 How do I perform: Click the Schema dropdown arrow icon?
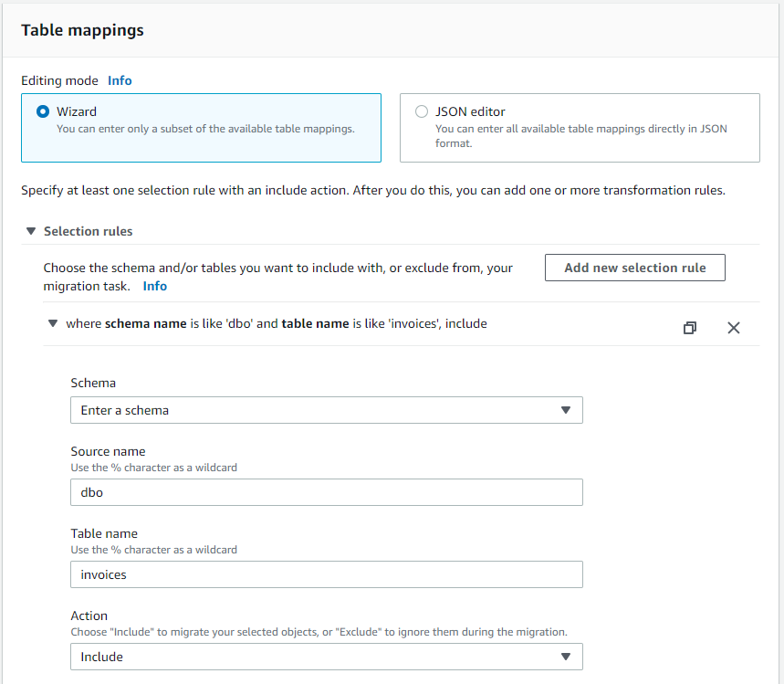566,410
